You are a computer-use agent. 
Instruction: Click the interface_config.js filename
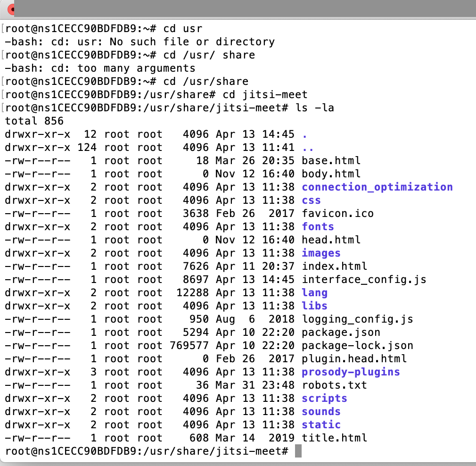[364, 279]
